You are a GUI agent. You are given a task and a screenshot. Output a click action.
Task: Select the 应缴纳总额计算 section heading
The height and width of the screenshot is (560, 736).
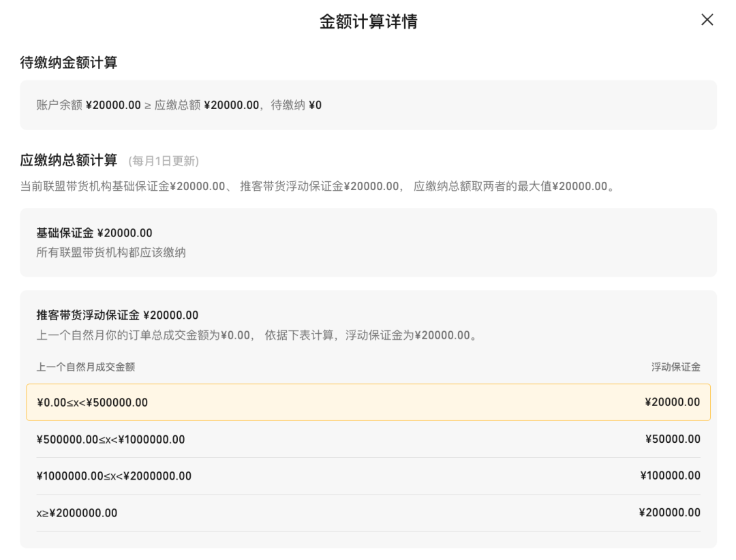pos(69,160)
